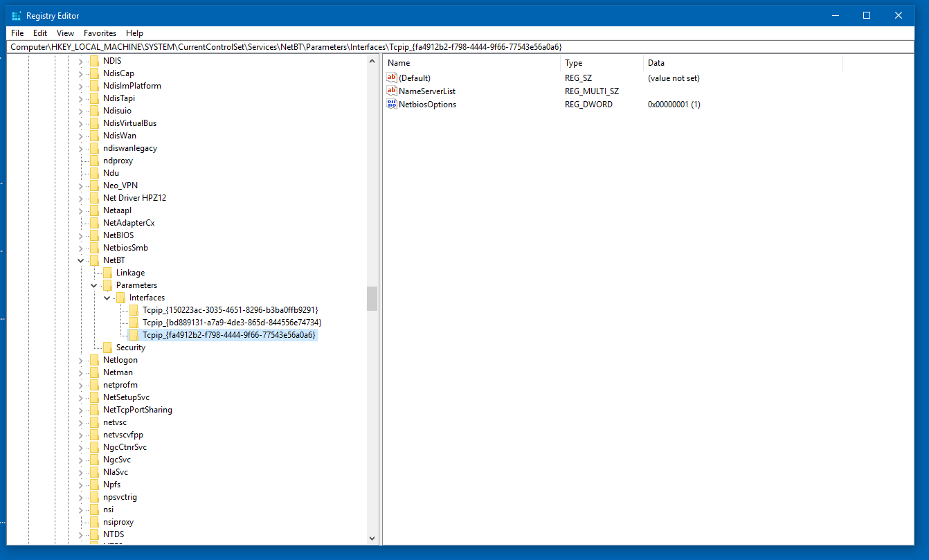Expand the NDIS key
Screen dimensions: 929x560
tap(81, 61)
